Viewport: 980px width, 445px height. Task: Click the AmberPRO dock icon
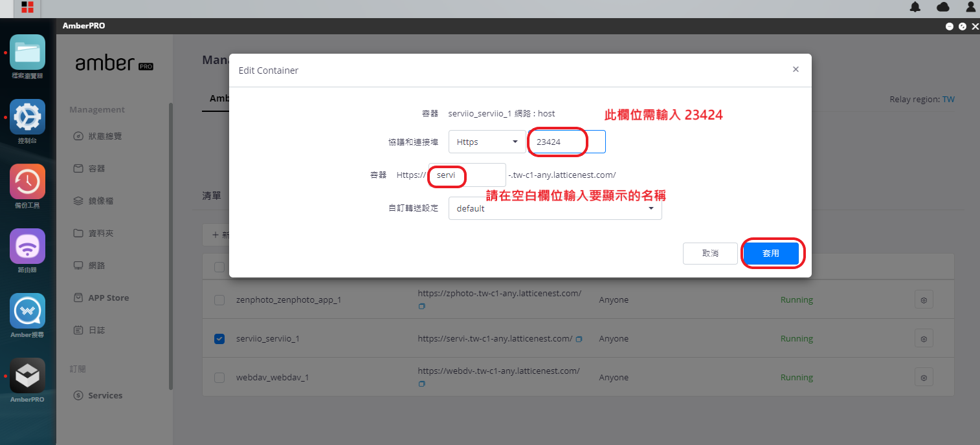(27, 376)
